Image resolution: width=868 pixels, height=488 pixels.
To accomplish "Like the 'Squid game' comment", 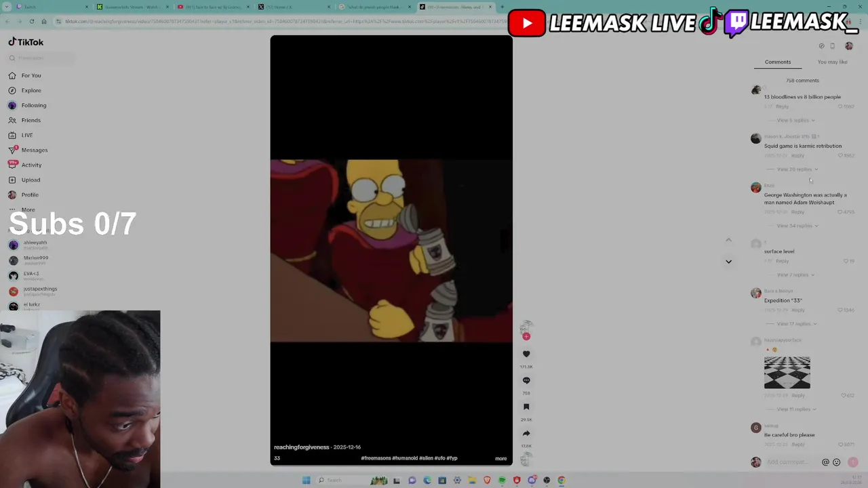I will pos(840,155).
